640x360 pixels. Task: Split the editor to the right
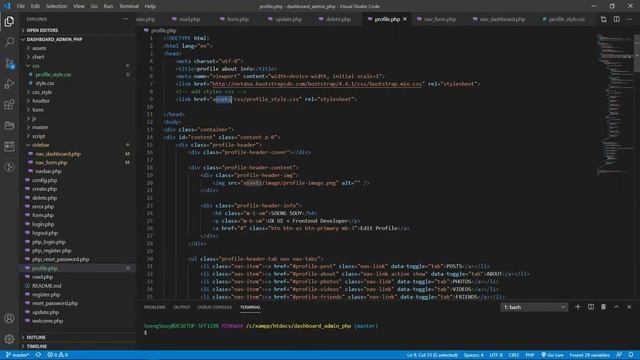click(x=616, y=19)
